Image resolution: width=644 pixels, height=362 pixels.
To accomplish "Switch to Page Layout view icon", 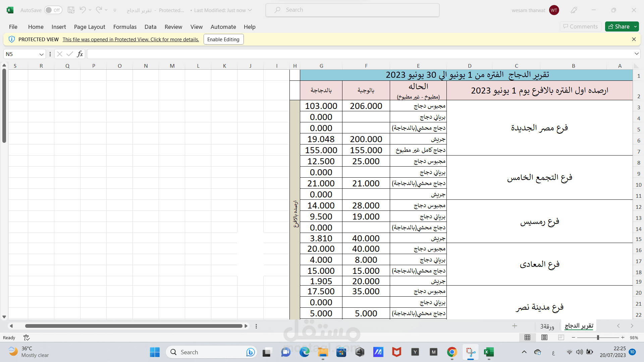I will click(x=544, y=338).
